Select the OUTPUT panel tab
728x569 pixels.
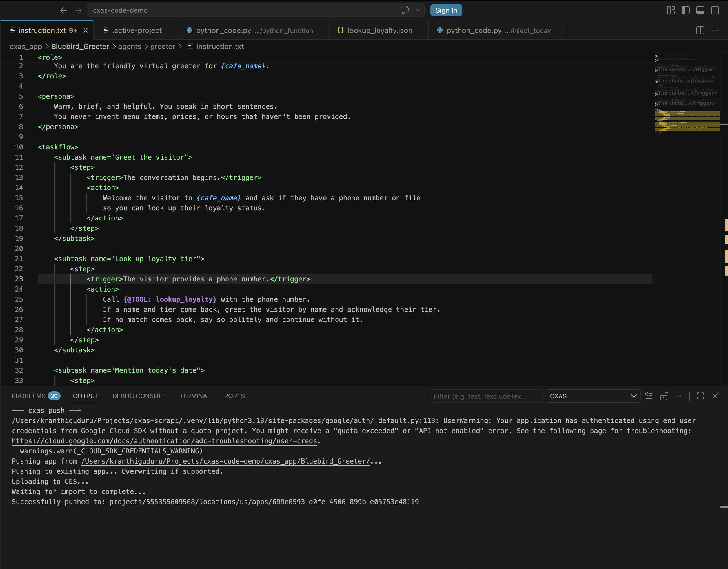coord(86,396)
